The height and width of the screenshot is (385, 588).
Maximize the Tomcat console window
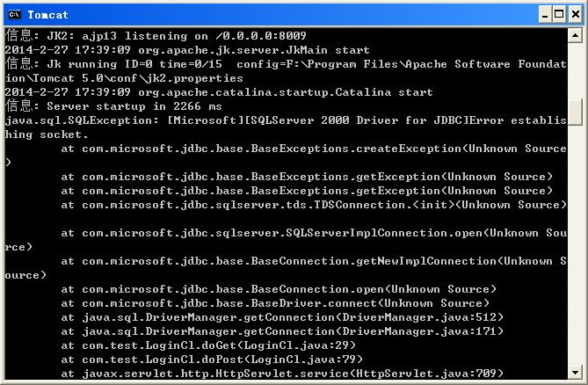click(x=559, y=15)
